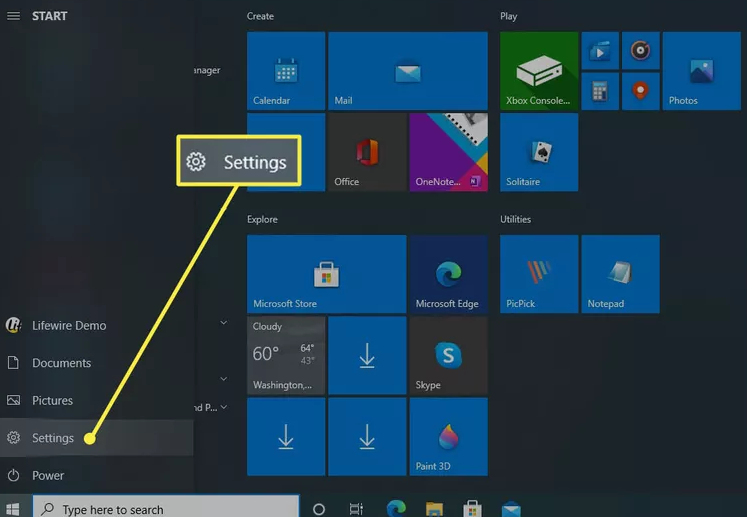Open the Paint 3D tile
The height and width of the screenshot is (517, 747).
pyautogui.click(x=448, y=436)
